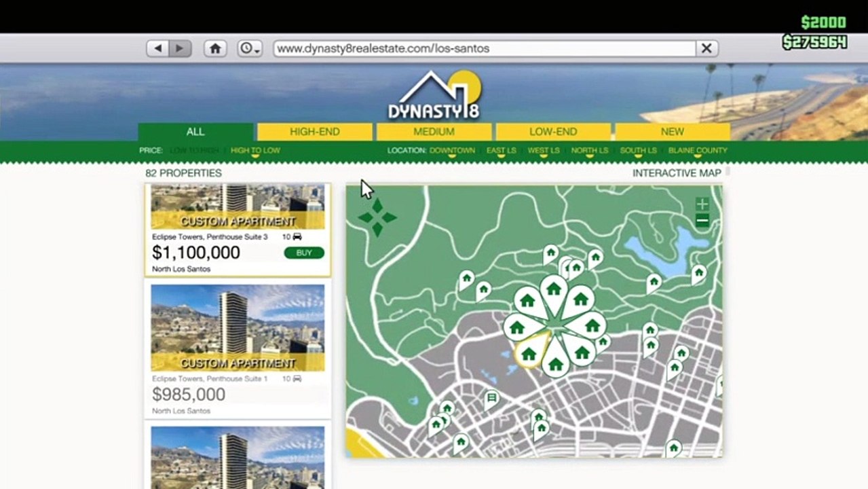Filter location by NORTH LS

click(589, 150)
